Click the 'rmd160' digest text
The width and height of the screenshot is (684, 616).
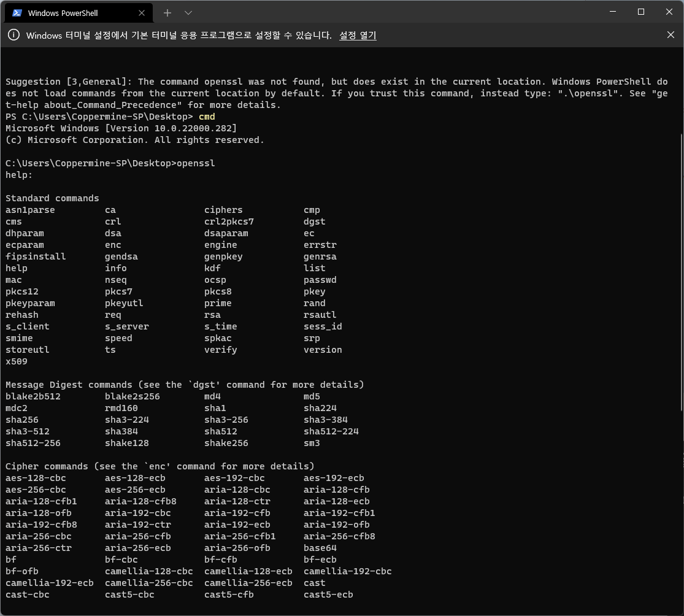(x=121, y=408)
